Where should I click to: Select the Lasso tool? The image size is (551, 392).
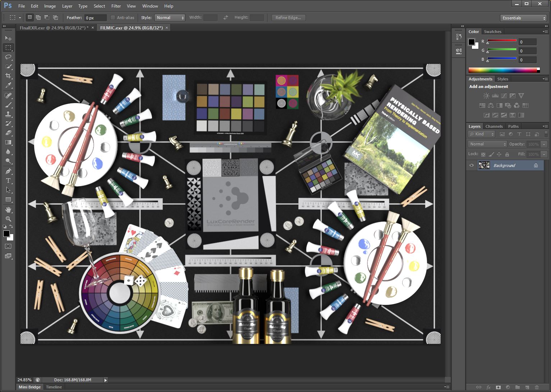8,57
